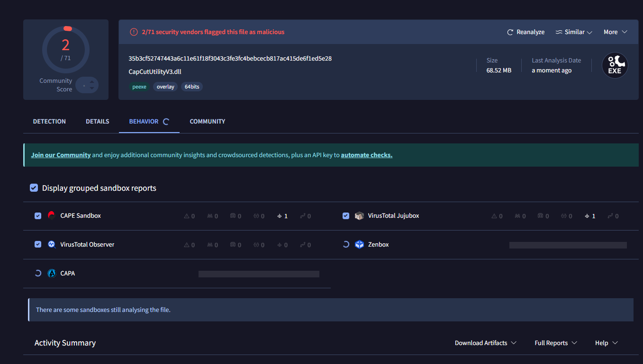This screenshot has height=364, width=643.
Task: Click the EXE file type icon
Action: [x=615, y=65]
